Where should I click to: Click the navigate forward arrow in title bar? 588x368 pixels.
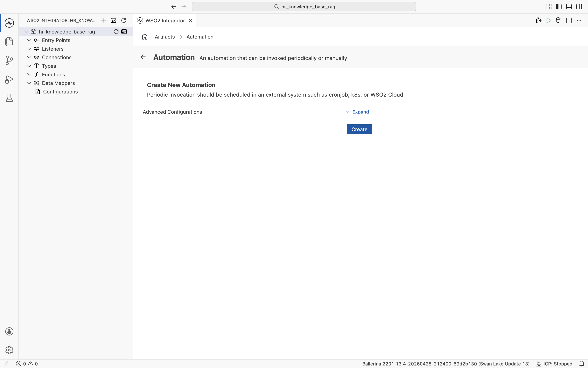click(x=184, y=7)
